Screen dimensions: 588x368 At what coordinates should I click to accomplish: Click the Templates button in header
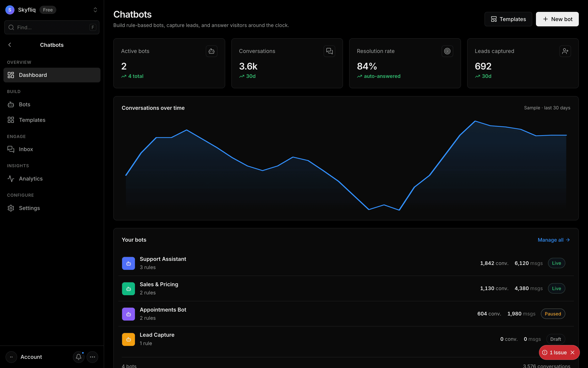pyautogui.click(x=508, y=19)
